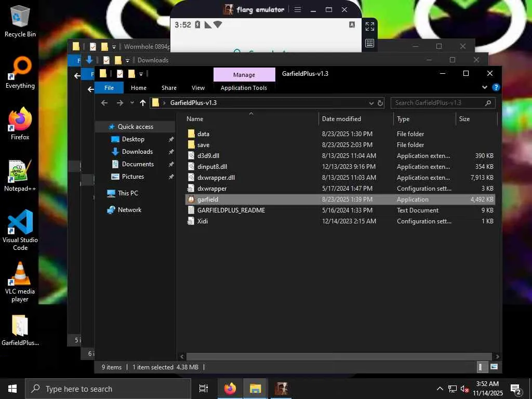The width and height of the screenshot is (532, 399).
Task: Click the horizontal scrollbar in the file list
Action: coord(339,356)
